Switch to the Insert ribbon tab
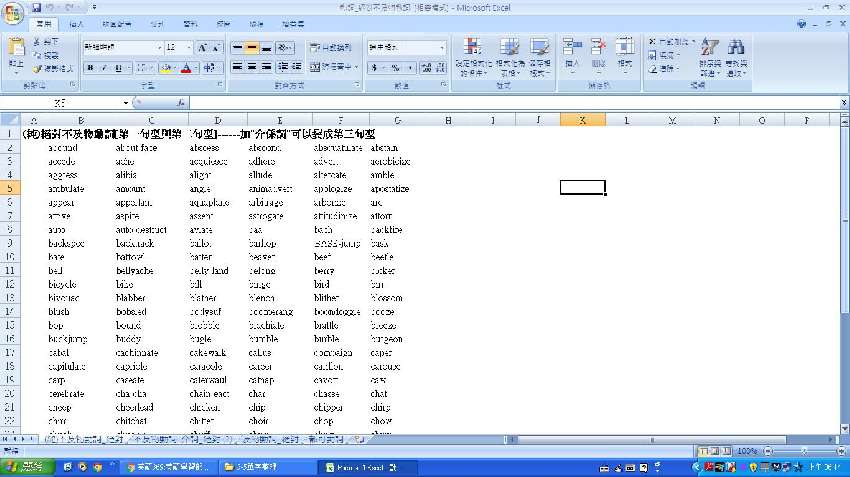This screenshot has width=850, height=477. (x=76, y=24)
